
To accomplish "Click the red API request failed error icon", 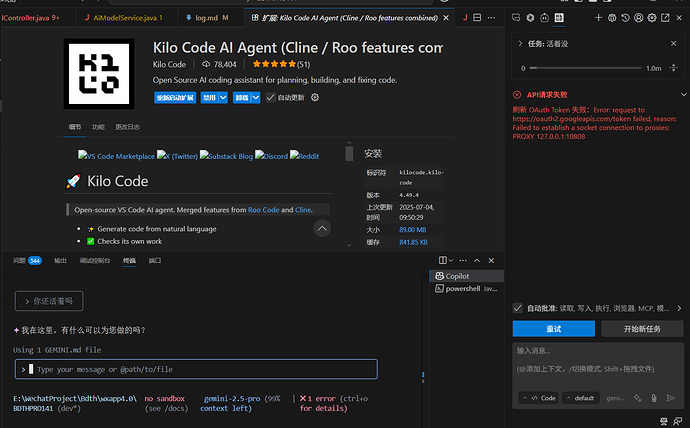I will tap(517, 95).
